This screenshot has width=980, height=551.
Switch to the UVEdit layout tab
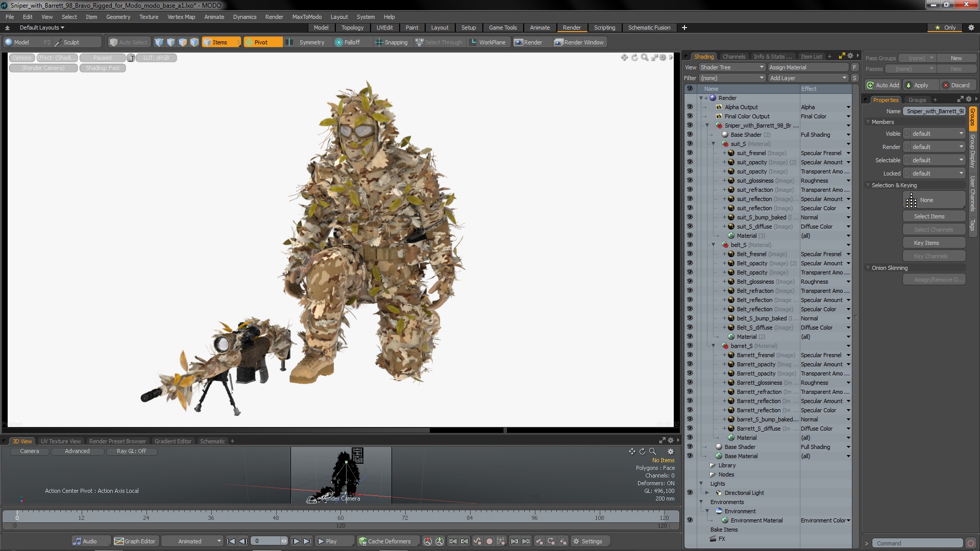point(384,28)
